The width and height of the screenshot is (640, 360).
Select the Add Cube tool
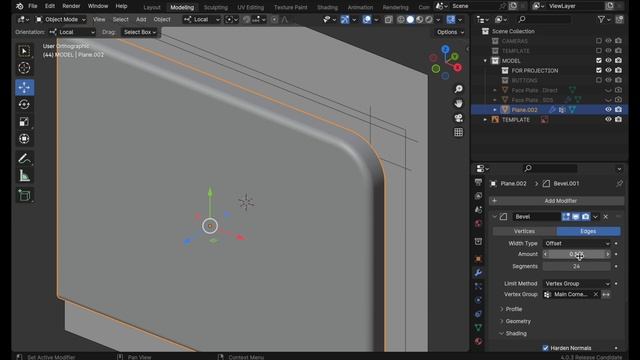pyautogui.click(x=24, y=196)
